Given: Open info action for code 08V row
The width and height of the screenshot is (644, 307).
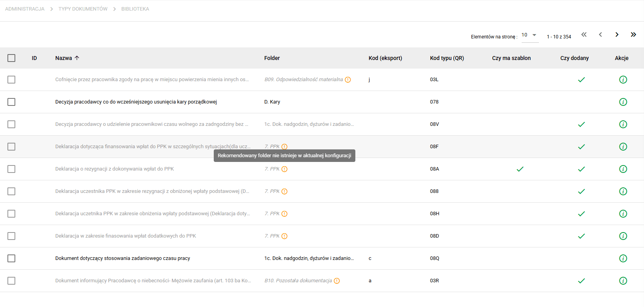Looking at the screenshot, I should point(623,124).
